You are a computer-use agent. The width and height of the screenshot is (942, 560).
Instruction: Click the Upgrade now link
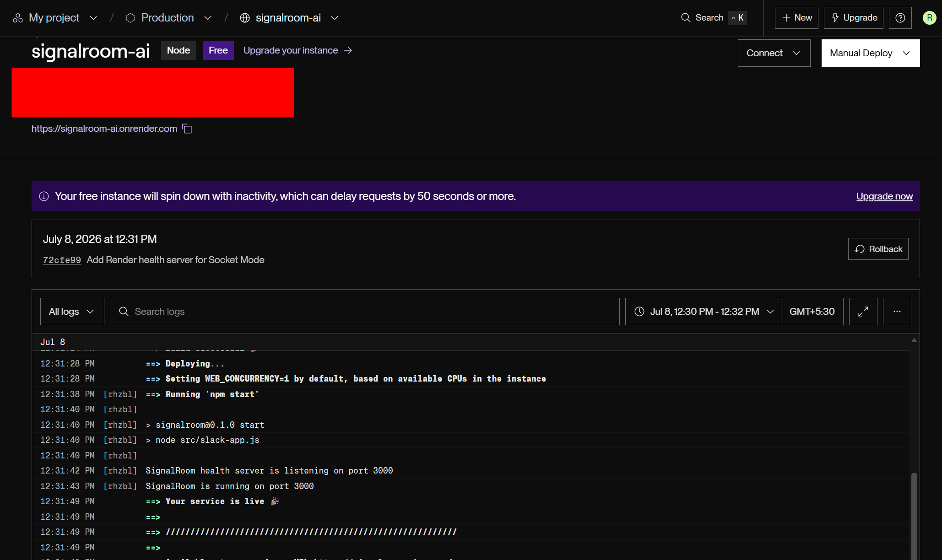pyautogui.click(x=884, y=196)
